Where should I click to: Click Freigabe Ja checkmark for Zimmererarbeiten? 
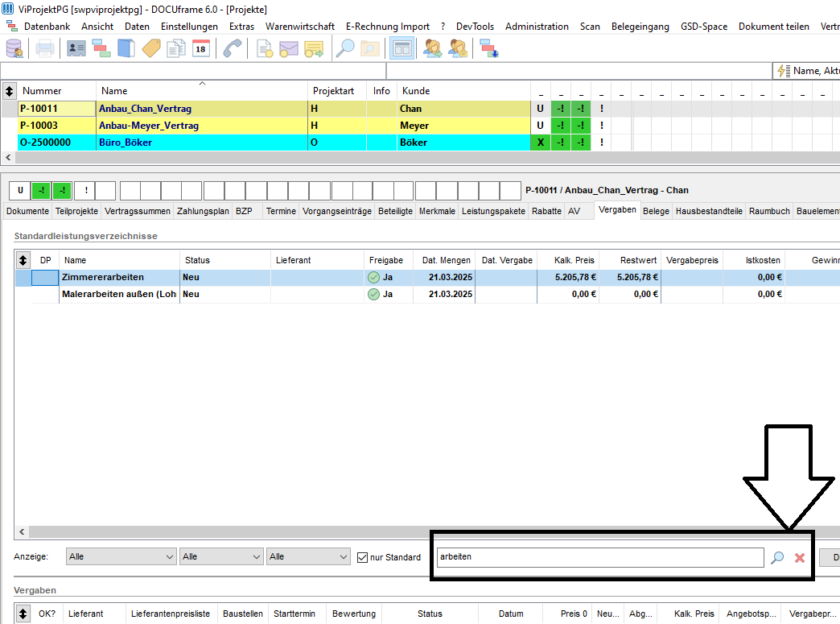374,277
